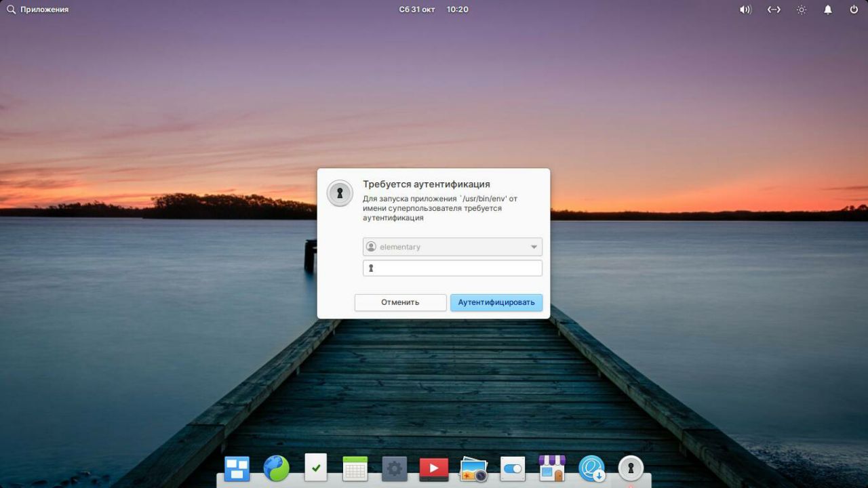
Task: Click the Authenticate button (Аутентифицировать)
Action: pos(496,302)
